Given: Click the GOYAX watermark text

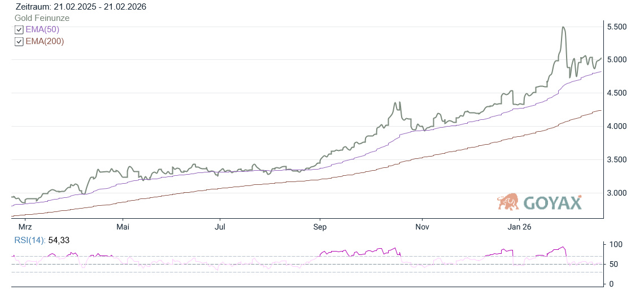Looking at the screenshot, I should [552, 202].
